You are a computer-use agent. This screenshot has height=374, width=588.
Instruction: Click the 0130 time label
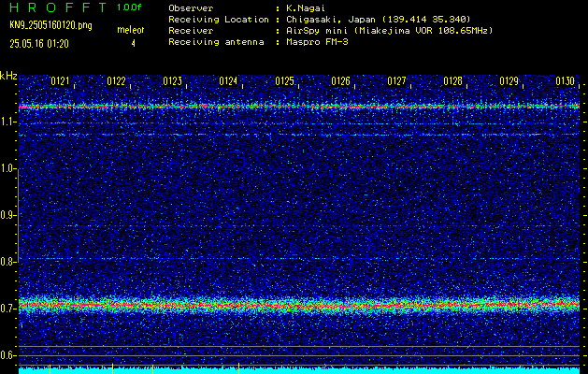tap(566, 81)
